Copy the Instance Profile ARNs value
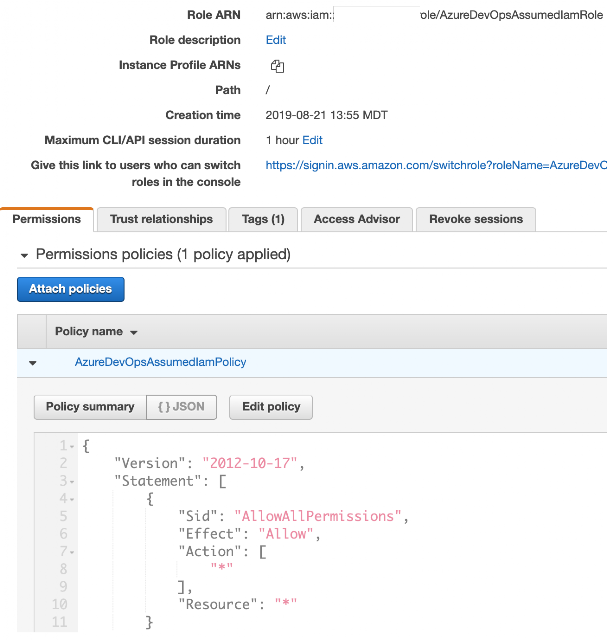 [278, 66]
